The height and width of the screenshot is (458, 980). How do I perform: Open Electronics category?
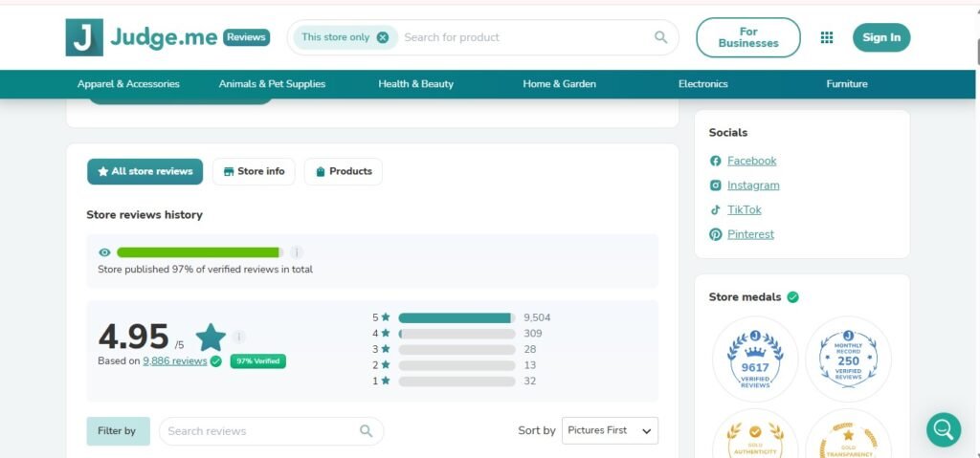703,84
